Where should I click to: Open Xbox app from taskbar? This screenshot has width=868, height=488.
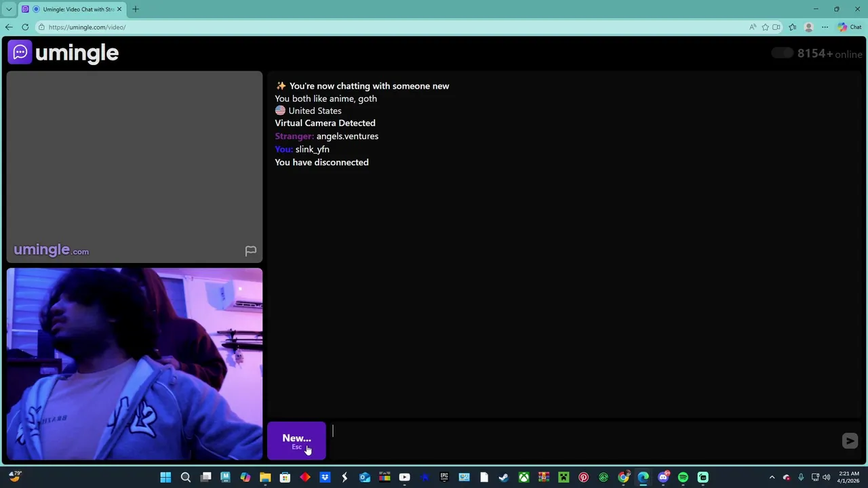[x=524, y=477]
